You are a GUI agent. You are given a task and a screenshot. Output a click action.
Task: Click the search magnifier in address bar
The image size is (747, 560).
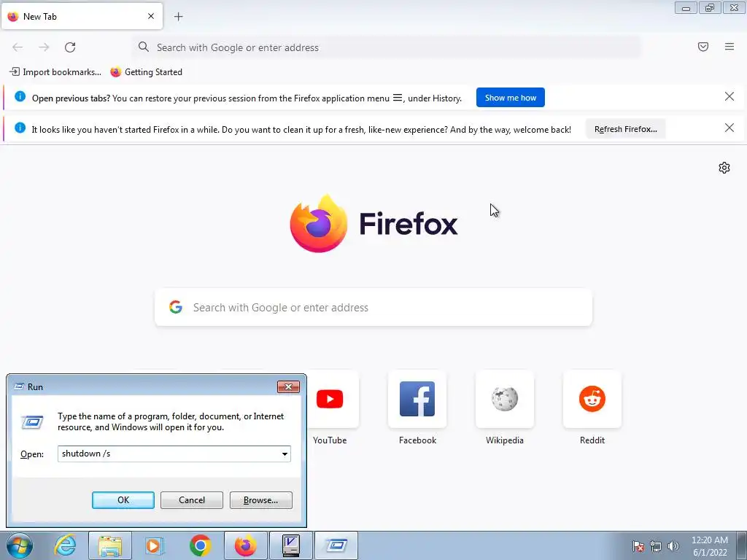pyautogui.click(x=144, y=47)
